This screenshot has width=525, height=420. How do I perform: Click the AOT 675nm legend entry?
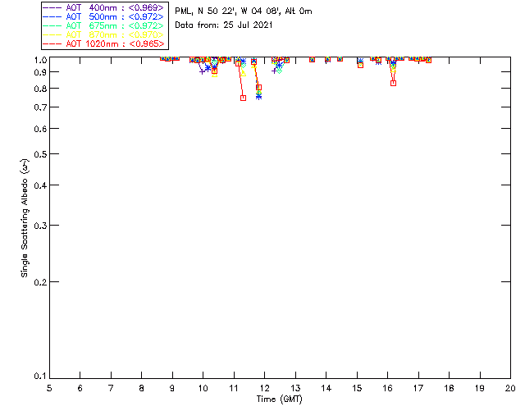pyautogui.click(x=103, y=25)
